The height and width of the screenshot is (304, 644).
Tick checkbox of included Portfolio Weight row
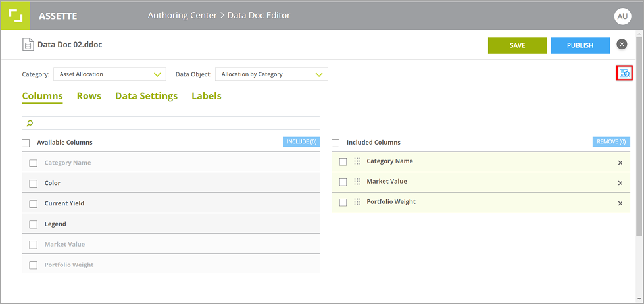pyautogui.click(x=343, y=203)
